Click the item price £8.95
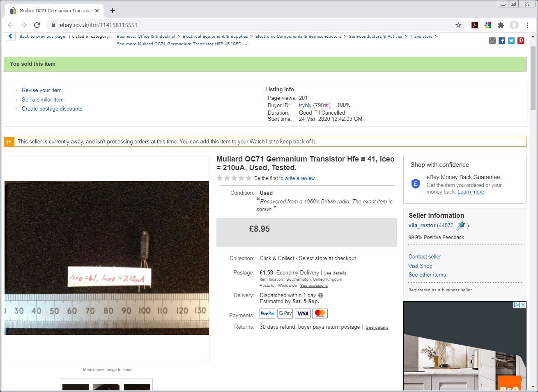This screenshot has height=392, width=538. [260, 229]
